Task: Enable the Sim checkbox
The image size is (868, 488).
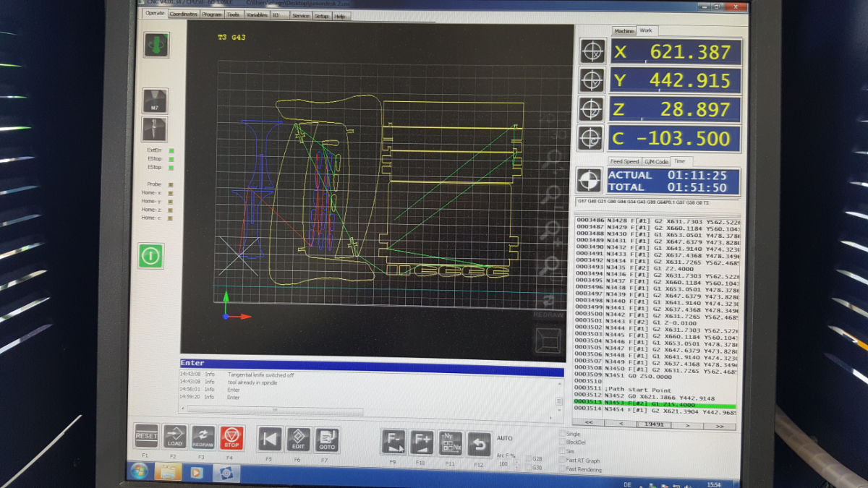Action: [x=562, y=451]
